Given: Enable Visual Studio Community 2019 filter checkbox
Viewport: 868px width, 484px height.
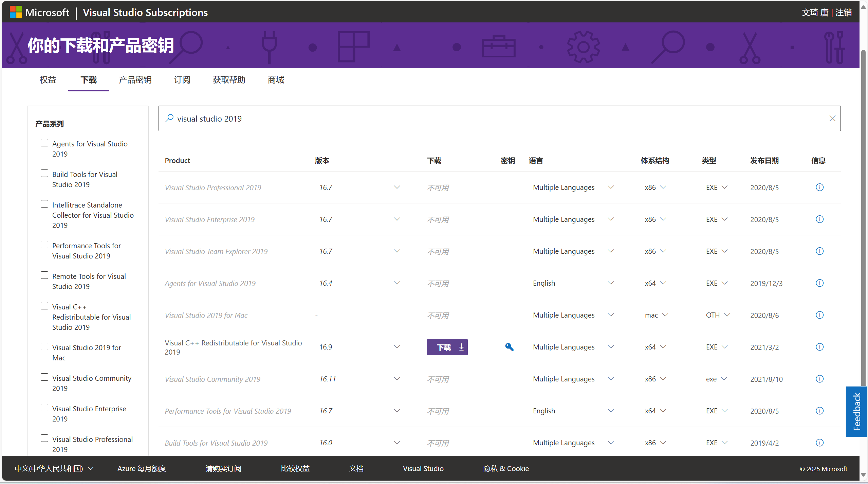Looking at the screenshot, I should coord(44,377).
